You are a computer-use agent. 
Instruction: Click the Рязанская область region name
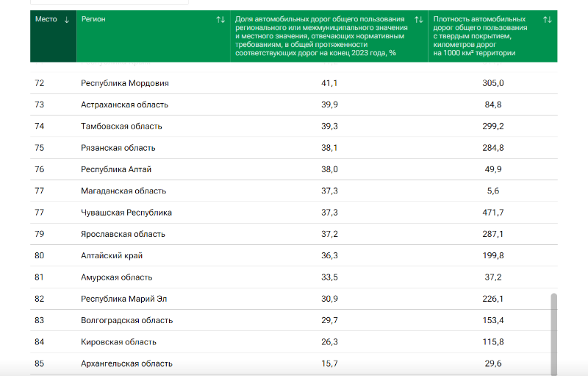tap(118, 148)
